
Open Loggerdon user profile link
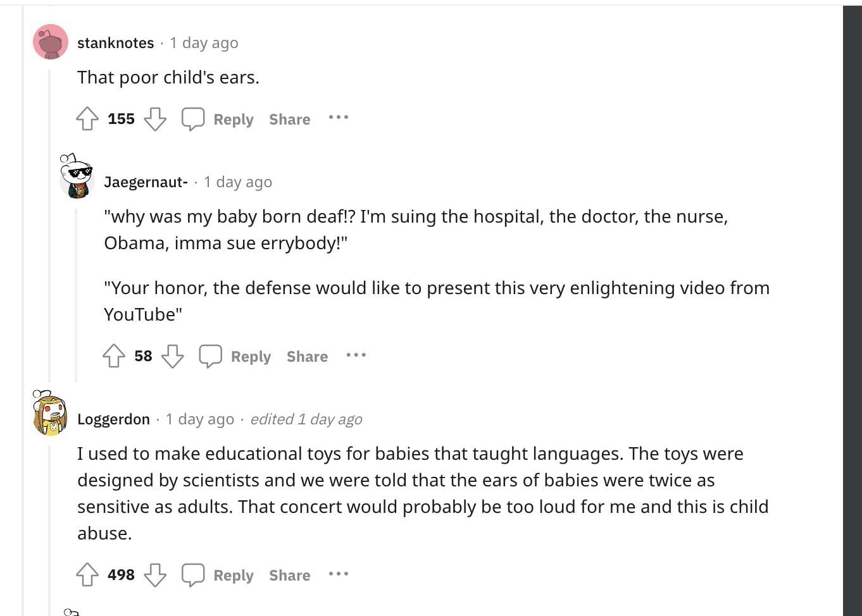tap(113, 419)
